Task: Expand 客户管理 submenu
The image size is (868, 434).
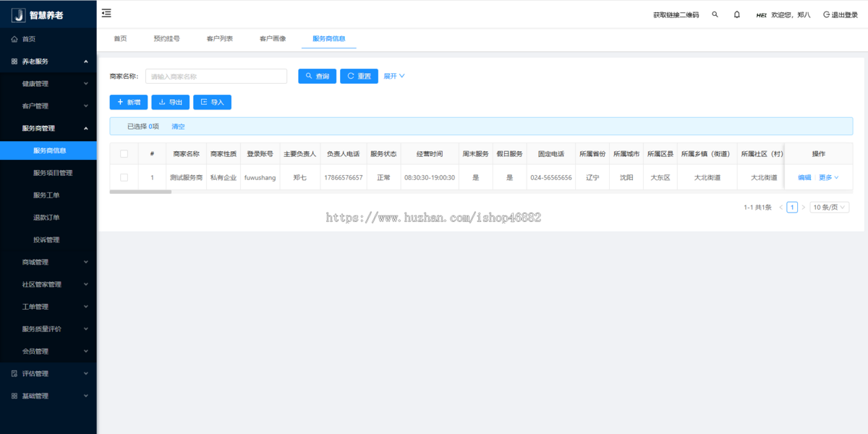Action: [48, 106]
